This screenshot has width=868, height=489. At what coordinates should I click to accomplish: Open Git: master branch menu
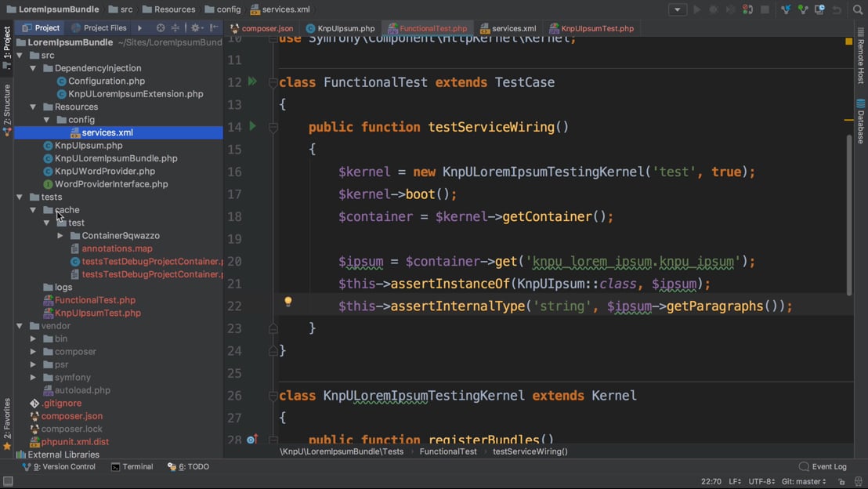click(x=804, y=481)
